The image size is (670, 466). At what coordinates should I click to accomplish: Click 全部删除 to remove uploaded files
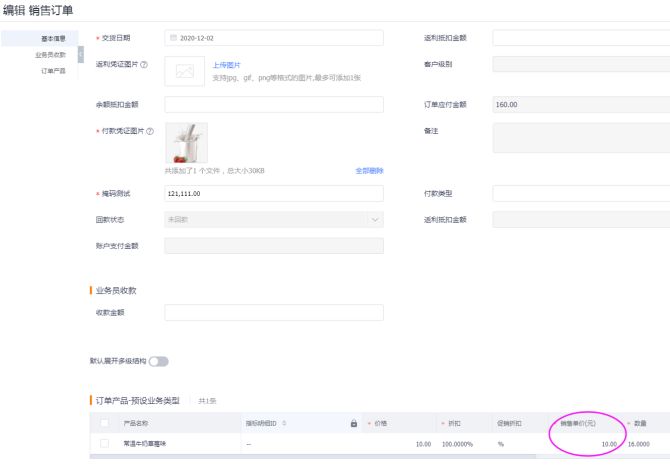tap(369, 171)
